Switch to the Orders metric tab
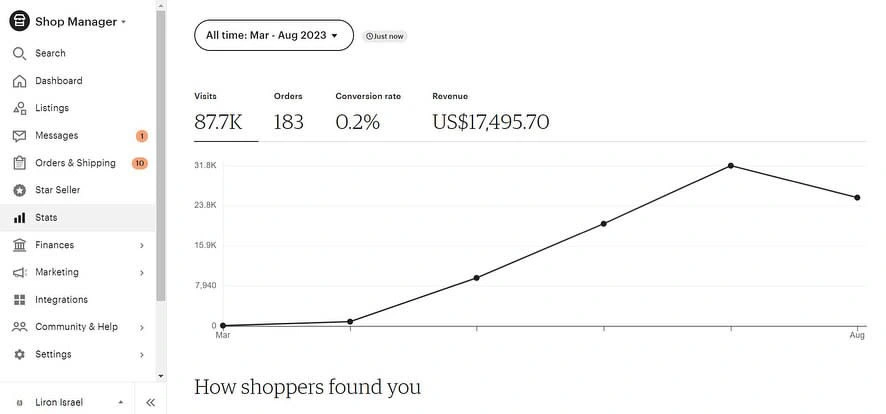Image resolution: width=886 pixels, height=414 pixels. pyautogui.click(x=289, y=113)
